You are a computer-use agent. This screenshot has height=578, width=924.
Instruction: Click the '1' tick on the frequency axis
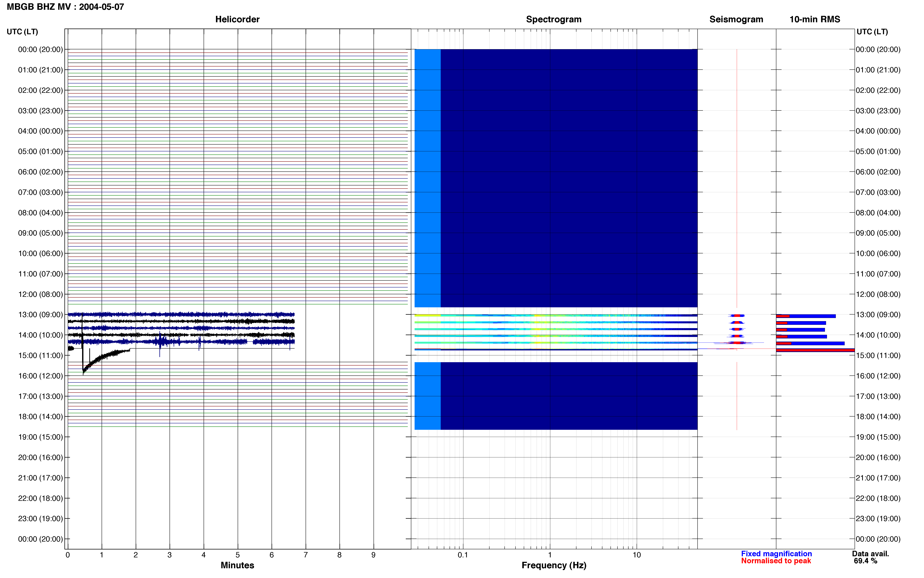(x=550, y=555)
